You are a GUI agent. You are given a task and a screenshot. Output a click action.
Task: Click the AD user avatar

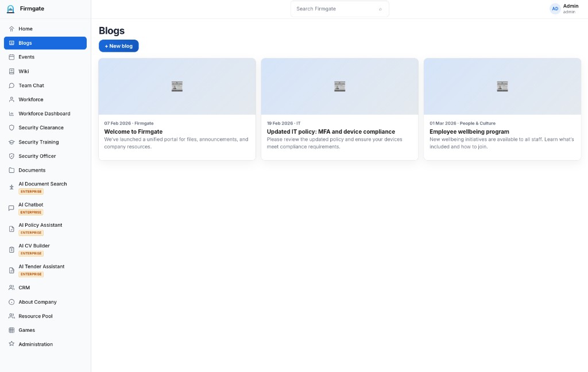[555, 9]
